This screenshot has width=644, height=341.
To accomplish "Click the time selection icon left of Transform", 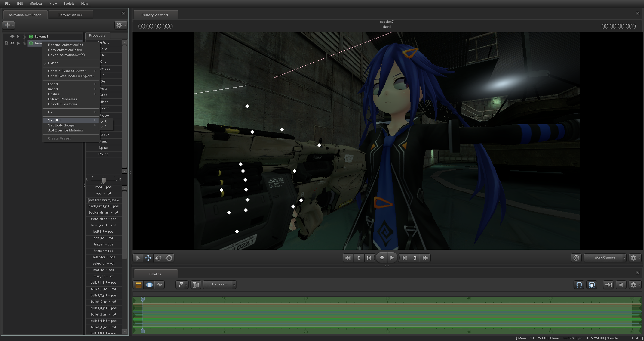I will (196, 285).
